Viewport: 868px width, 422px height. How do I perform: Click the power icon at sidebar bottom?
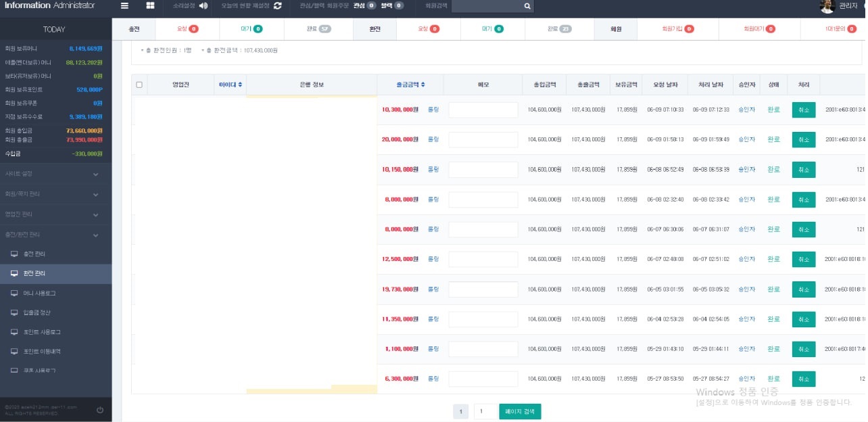100,410
